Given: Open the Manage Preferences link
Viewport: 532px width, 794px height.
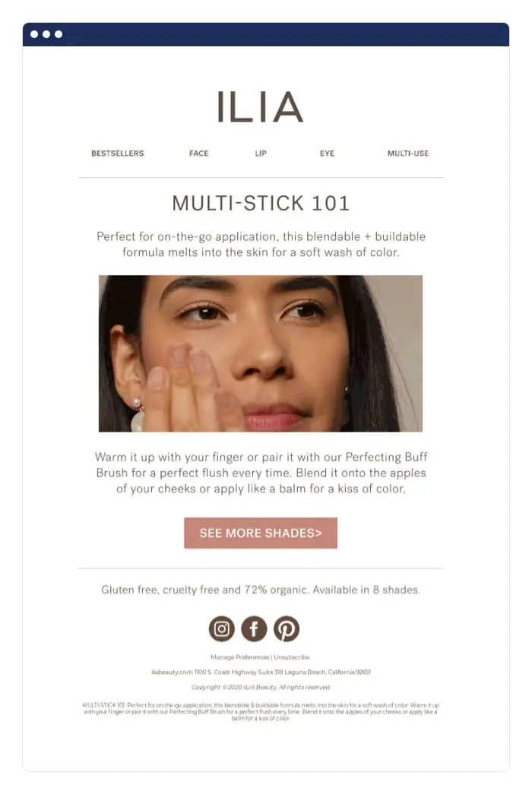Looking at the screenshot, I should [239, 656].
